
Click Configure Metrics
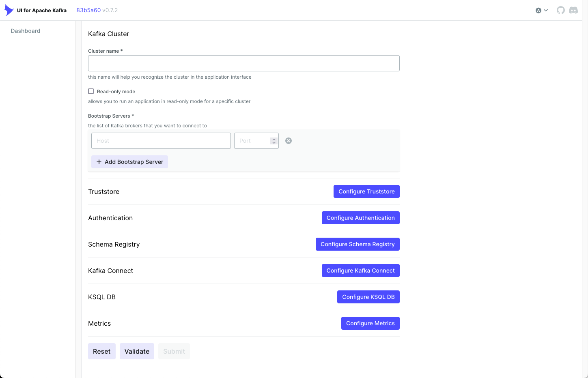click(x=370, y=323)
